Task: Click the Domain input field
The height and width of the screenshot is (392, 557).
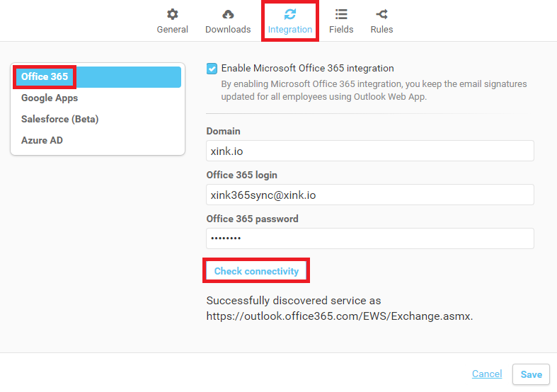Action: 369,151
